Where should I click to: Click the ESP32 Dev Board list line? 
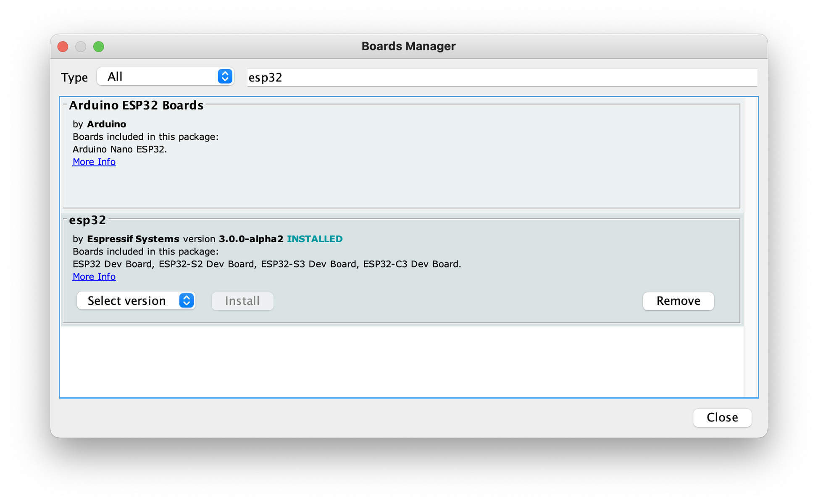pos(267,264)
